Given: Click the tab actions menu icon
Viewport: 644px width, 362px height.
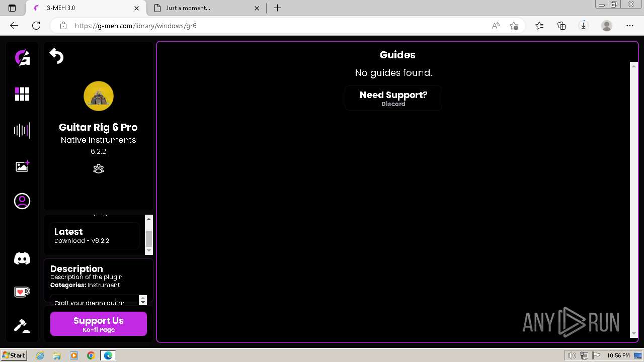Looking at the screenshot, I should (x=12, y=8).
